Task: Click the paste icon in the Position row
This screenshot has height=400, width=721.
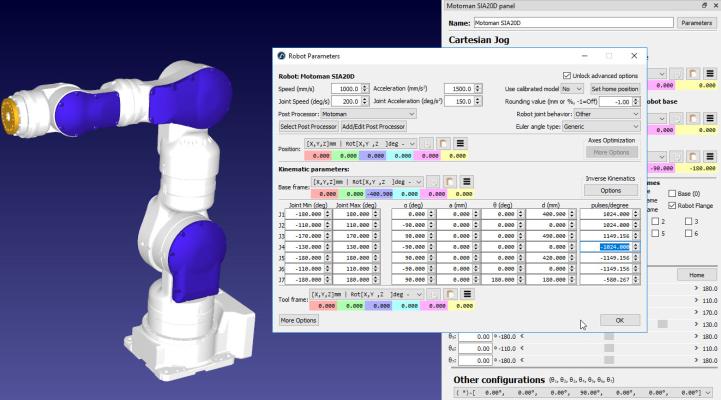Action: pos(443,143)
